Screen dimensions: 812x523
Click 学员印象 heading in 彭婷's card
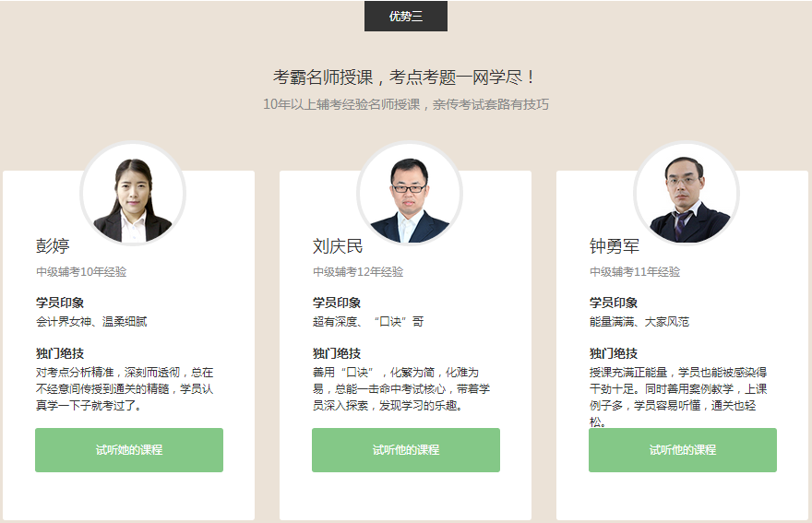tap(60, 303)
